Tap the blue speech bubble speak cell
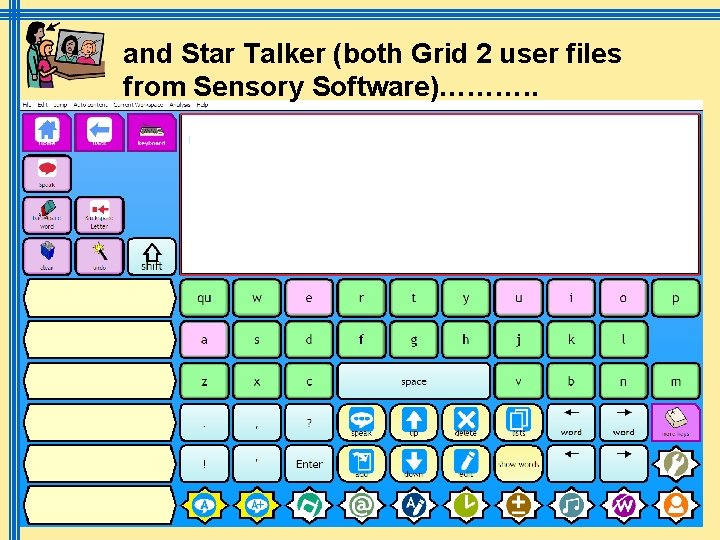 [x=361, y=422]
